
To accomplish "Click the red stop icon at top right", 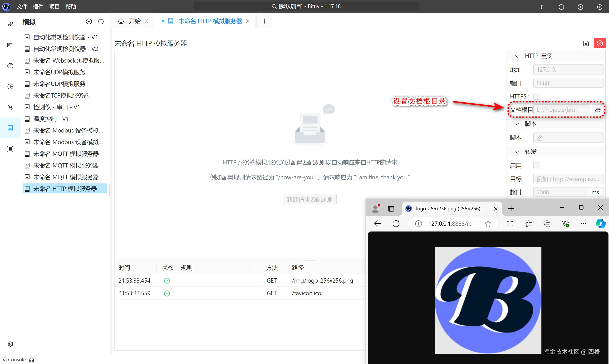I will pyautogui.click(x=599, y=43).
